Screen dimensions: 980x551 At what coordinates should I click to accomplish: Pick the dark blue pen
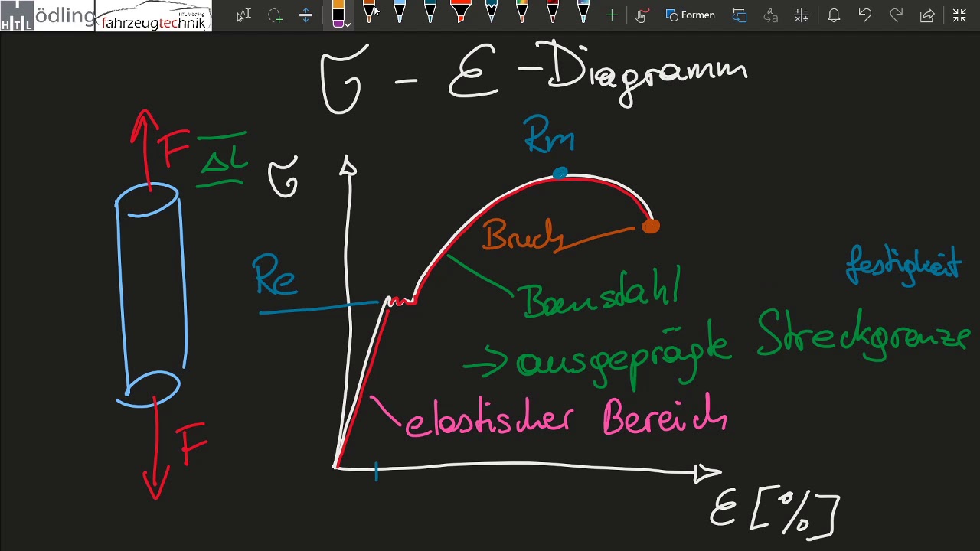[x=430, y=12]
